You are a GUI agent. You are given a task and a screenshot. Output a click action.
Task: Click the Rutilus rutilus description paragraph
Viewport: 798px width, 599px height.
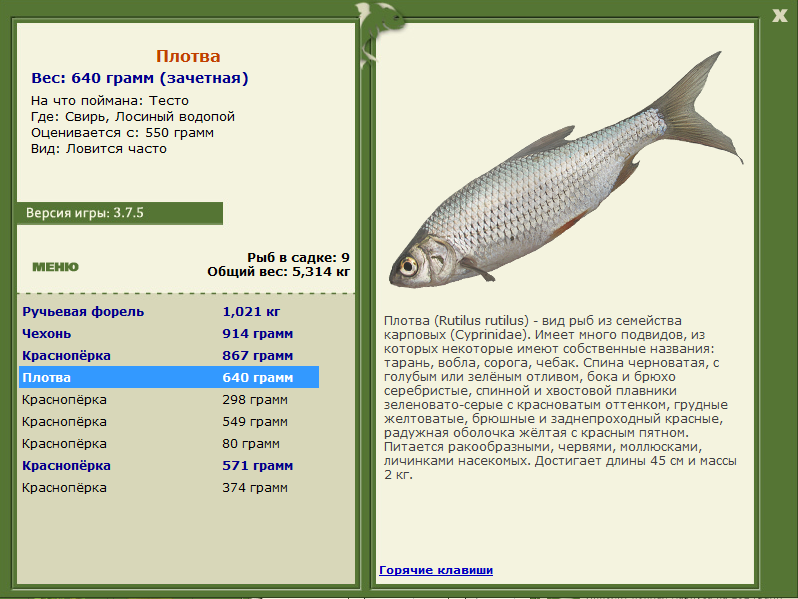pyautogui.click(x=560, y=397)
